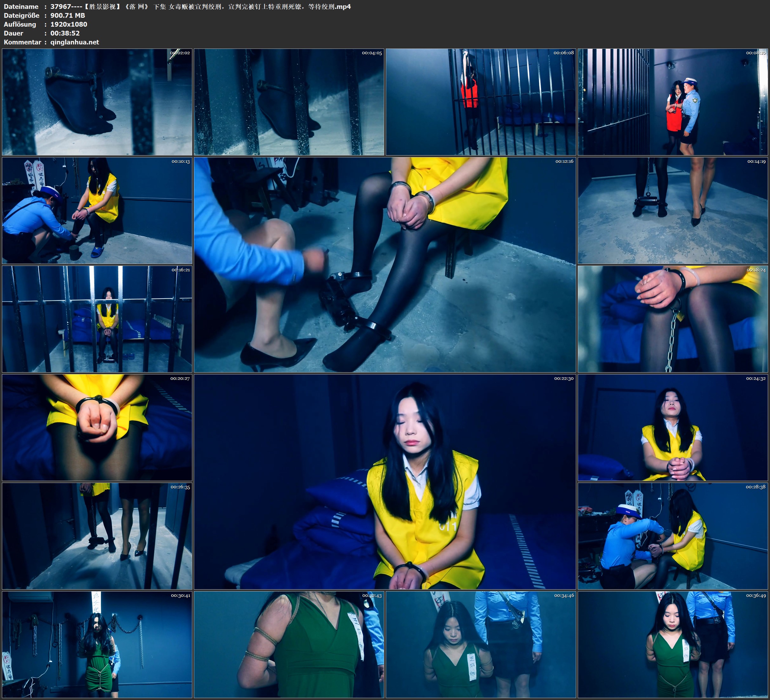Click the thumbnail marked 00:20:27
This screenshot has height=700, width=770.
pyautogui.click(x=97, y=427)
